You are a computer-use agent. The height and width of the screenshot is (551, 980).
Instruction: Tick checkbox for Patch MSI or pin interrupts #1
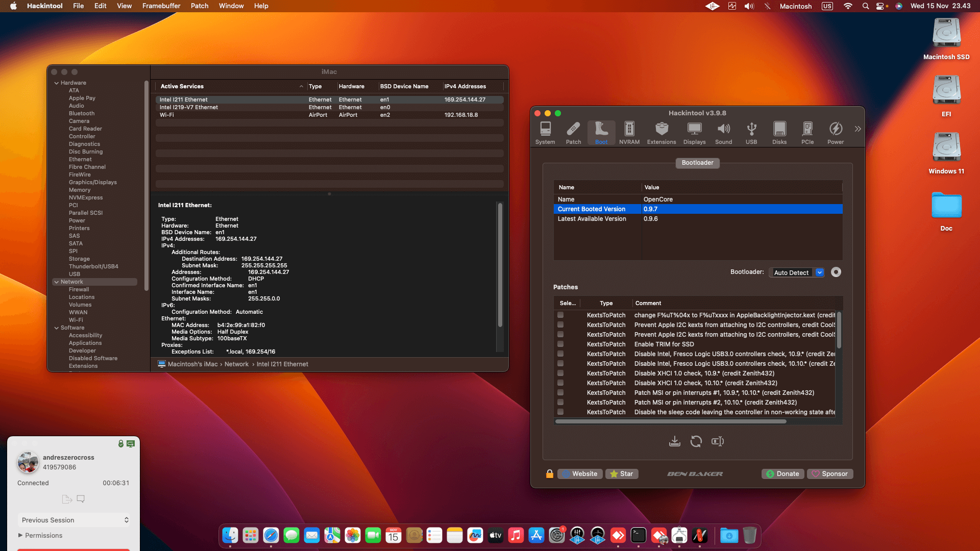(x=560, y=393)
